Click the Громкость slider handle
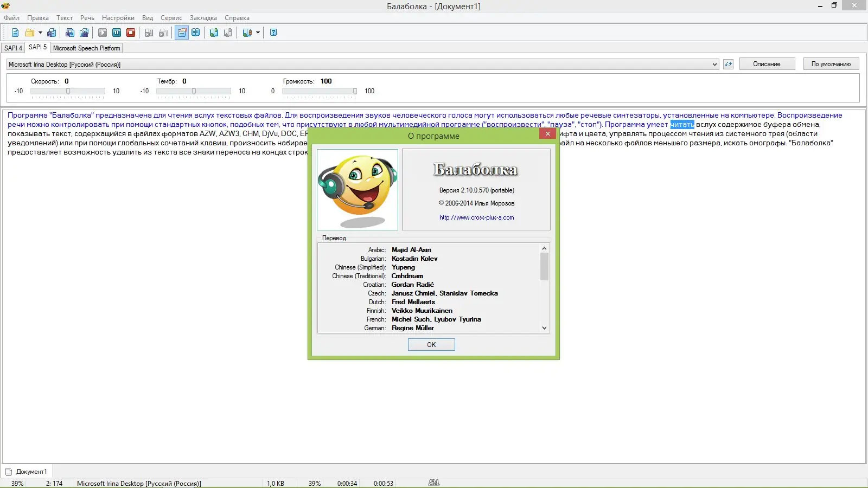868x488 pixels. (x=355, y=91)
